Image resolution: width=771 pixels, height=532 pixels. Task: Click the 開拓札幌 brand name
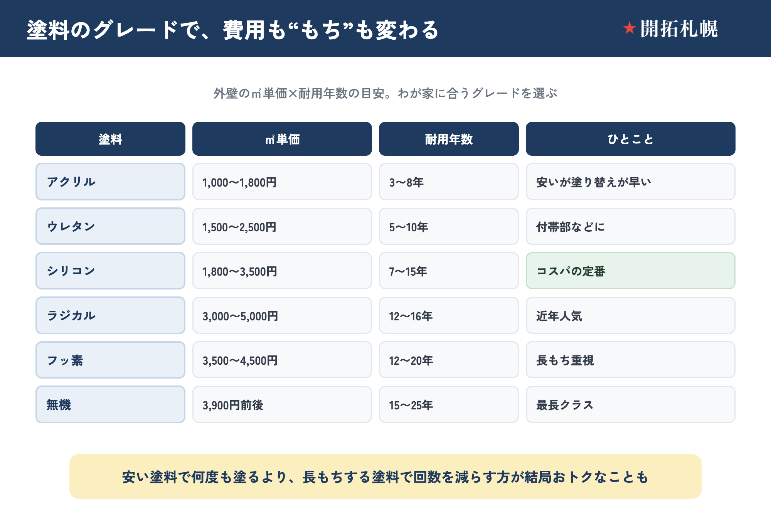(x=679, y=29)
